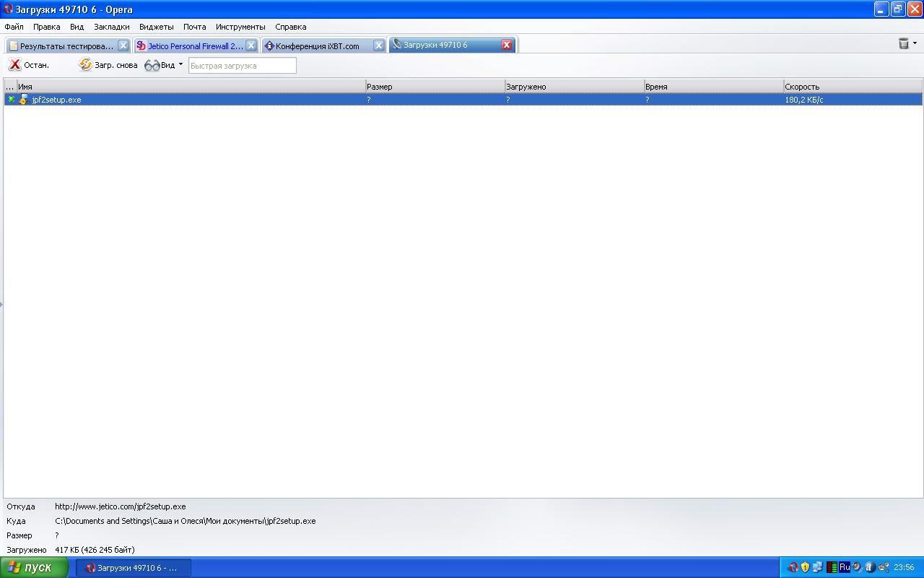Screen dimensions: 924x578
Task: Stop the download with the Остан. button
Action: 29,65
